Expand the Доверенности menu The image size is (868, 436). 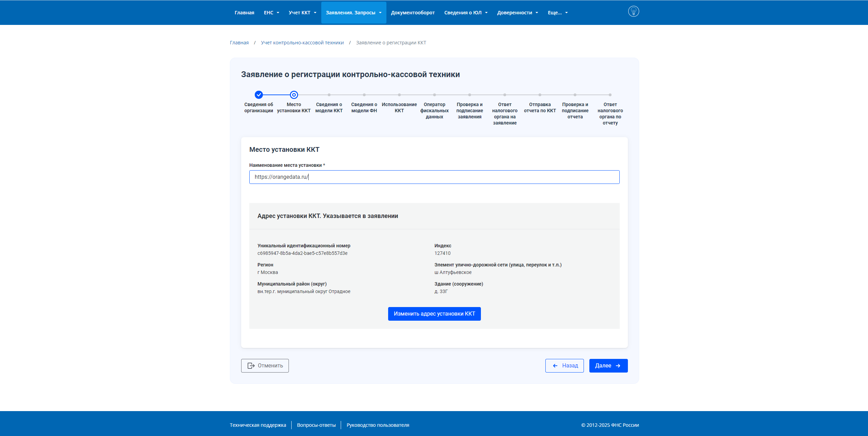[517, 13]
